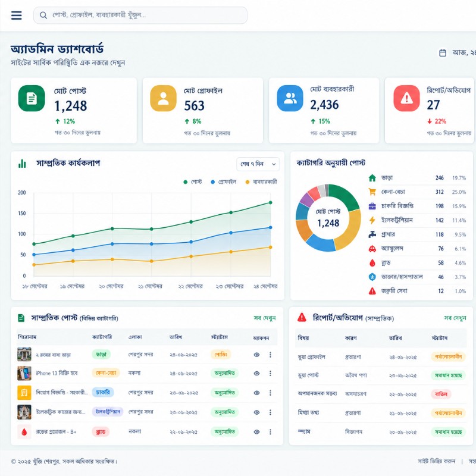Viewport: 476px width, 476px height.
Task: Click the পেন্ডিং status badge
Action: coord(221,354)
